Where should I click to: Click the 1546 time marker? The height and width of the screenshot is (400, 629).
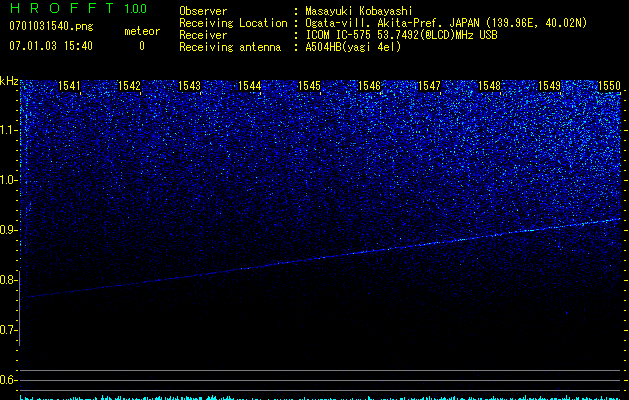(x=369, y=86)
